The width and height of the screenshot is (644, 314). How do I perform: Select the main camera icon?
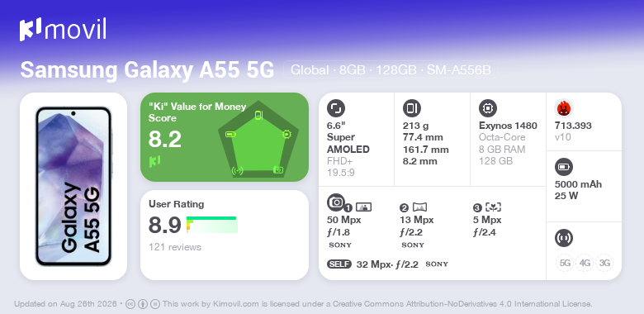(335, 202)
